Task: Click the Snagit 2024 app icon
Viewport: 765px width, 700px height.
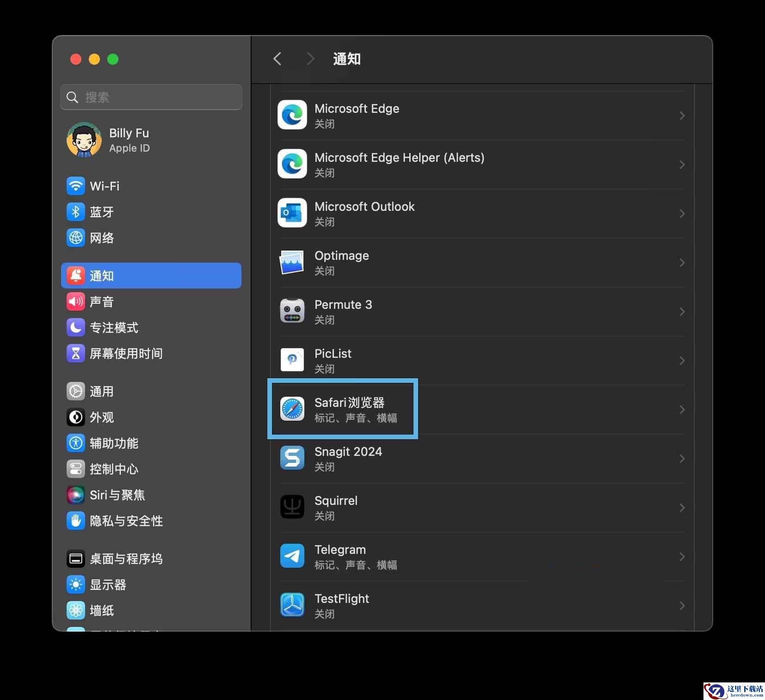Action: pos(292,458)
